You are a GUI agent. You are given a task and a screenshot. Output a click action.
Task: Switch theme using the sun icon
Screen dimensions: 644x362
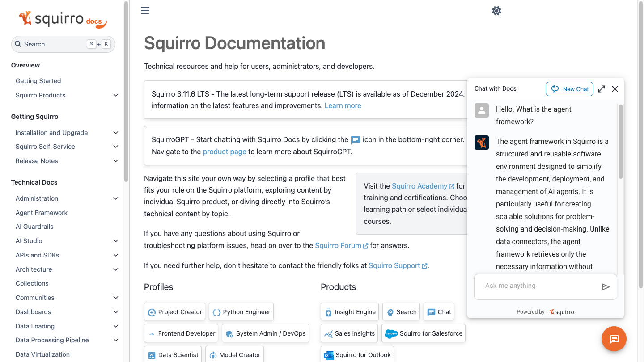point(496,11)
